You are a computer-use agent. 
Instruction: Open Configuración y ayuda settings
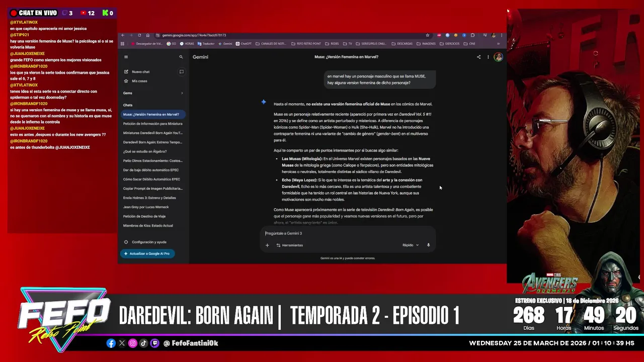(145, 242)
